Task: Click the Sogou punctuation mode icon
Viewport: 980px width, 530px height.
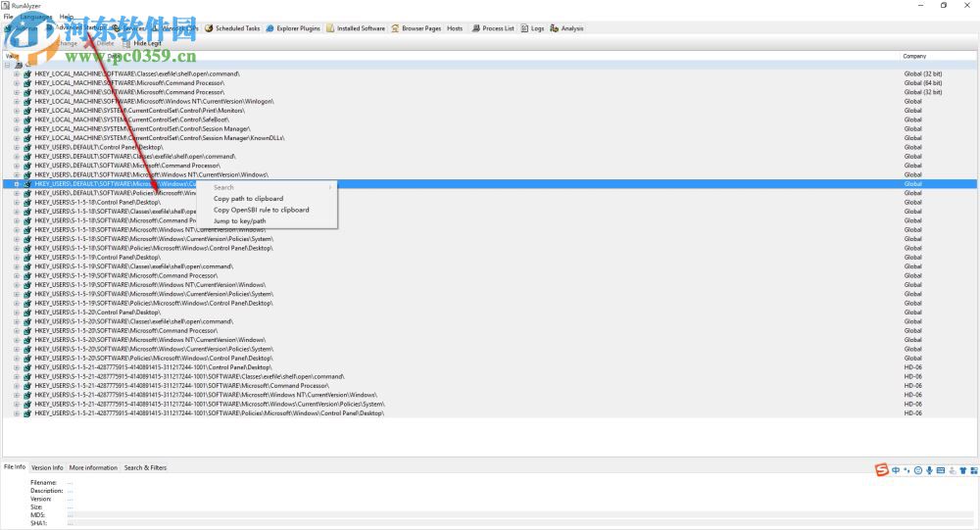Action: tap(906, 470)
